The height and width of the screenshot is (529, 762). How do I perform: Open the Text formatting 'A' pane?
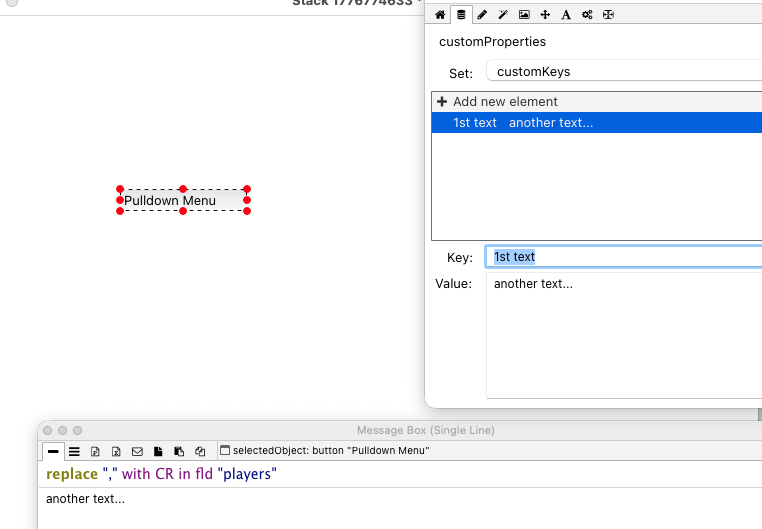point(566,15)
